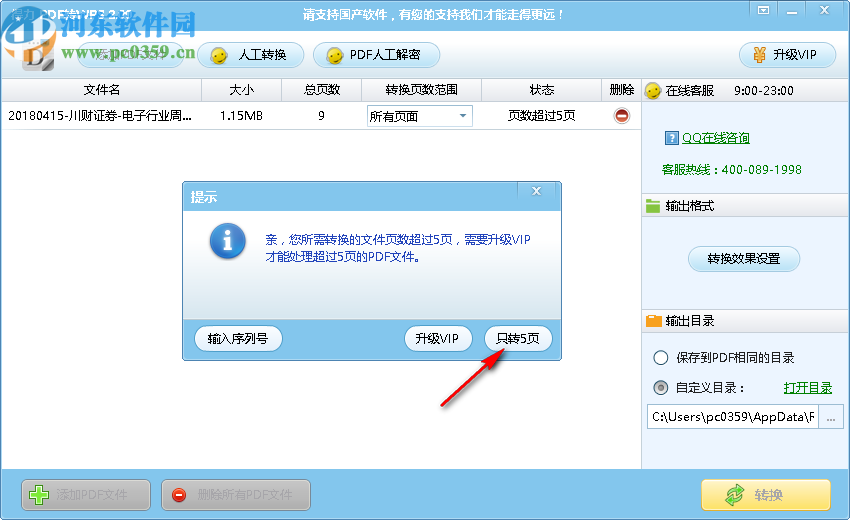The width and height of the screenshot is (850, 520).
Task: Click the 状态 column header
Action: pyautogui.click(x=541, y=90)
